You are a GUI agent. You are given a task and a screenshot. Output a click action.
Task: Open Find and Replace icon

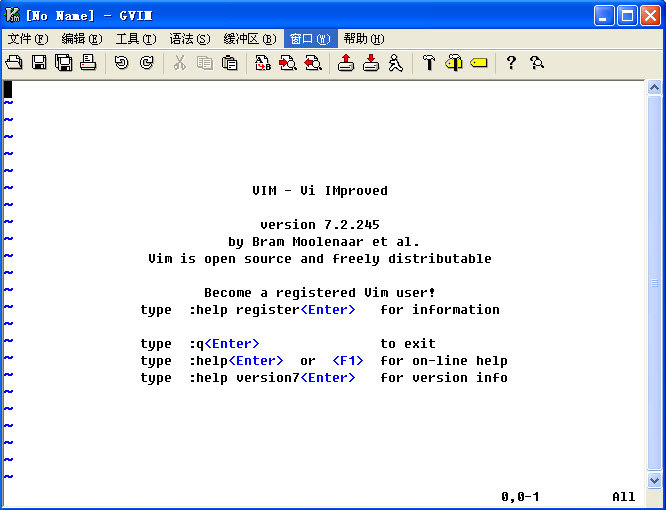[x=263, y=63]
